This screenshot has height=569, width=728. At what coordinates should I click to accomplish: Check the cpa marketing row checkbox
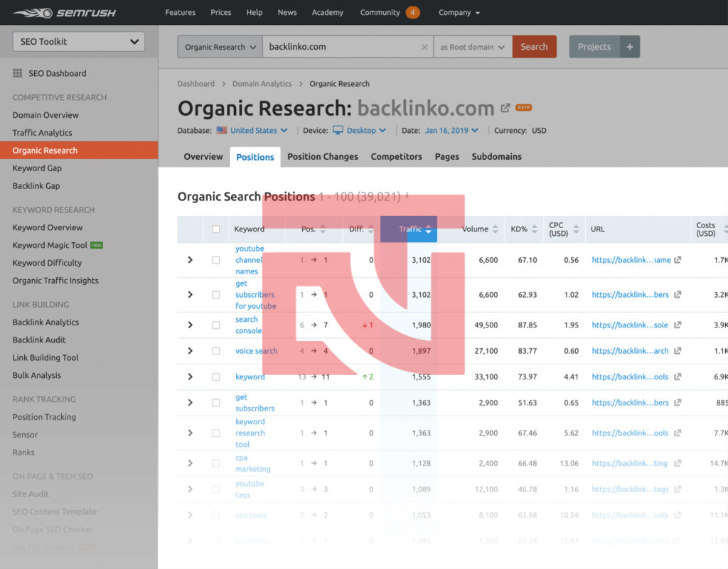(x=216, y=463)
